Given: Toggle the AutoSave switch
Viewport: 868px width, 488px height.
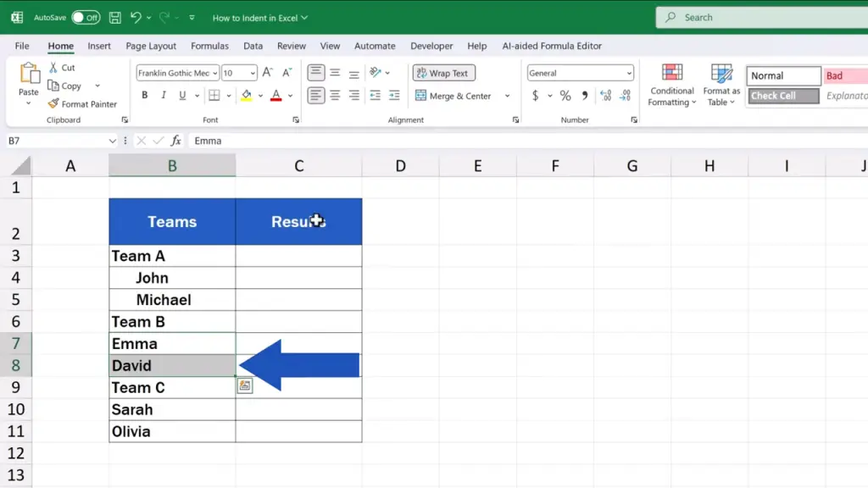Looking at the screenshot, I should click(85, 17).
